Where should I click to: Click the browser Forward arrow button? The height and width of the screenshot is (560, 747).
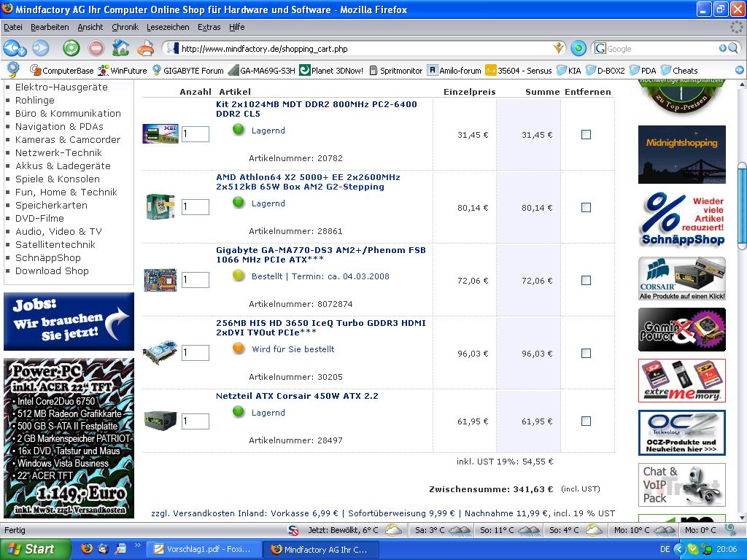(41, 48)
